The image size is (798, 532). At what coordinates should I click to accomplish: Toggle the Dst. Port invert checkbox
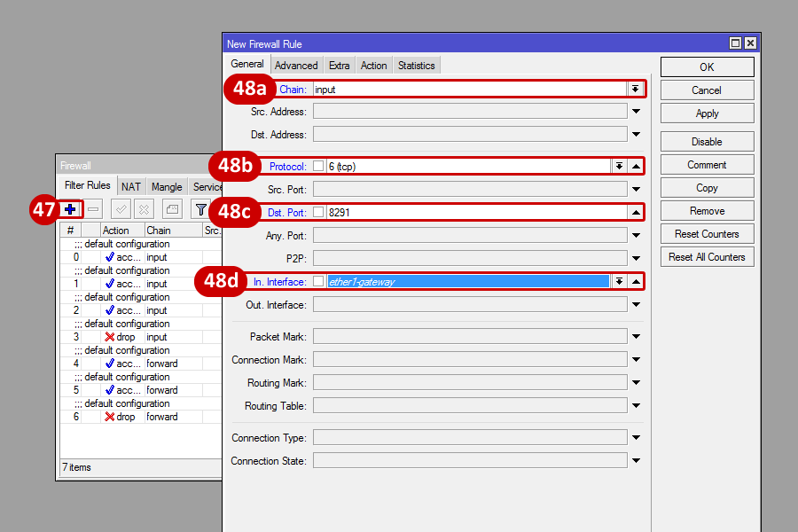pyautogui.click(x=318, y=212)
